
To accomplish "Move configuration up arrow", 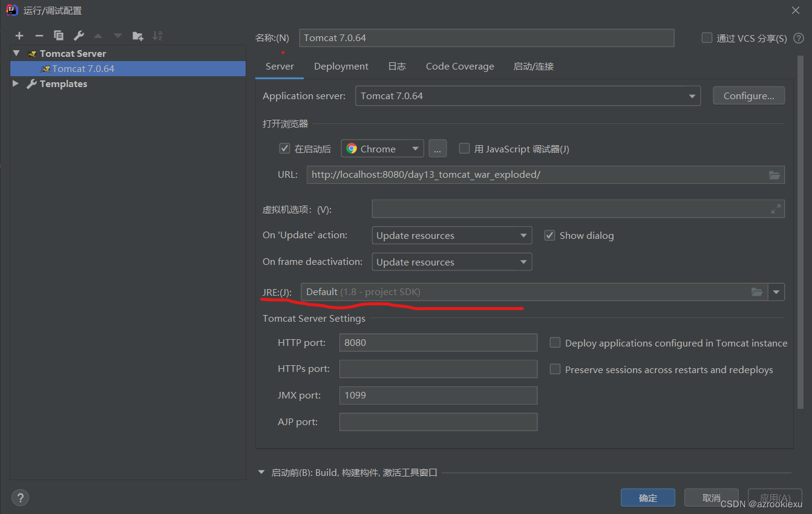I will pos(98,36).
